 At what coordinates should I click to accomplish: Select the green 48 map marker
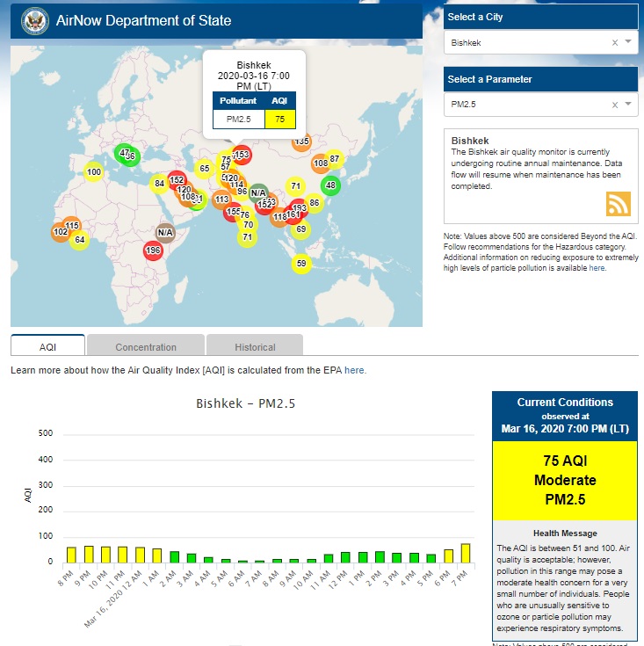(330, 185)
